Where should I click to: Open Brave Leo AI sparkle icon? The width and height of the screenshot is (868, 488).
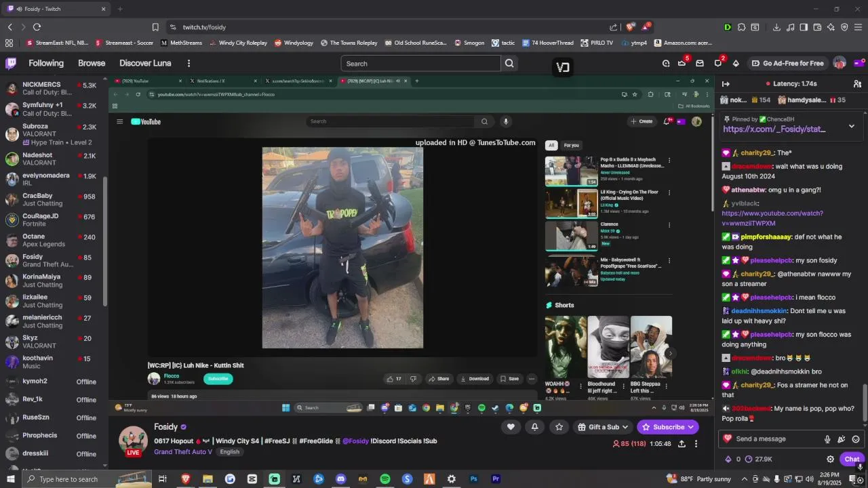(831, 27)
